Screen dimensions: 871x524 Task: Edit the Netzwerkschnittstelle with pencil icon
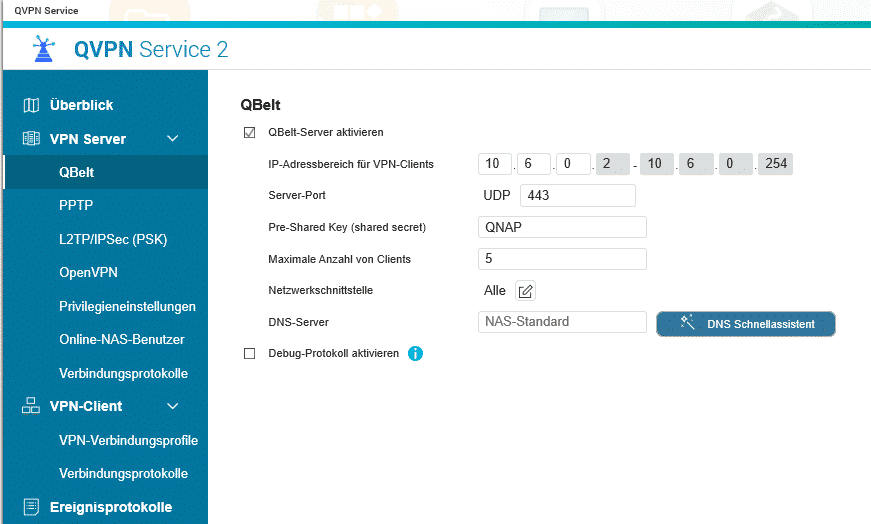pyautogui.click(x=525, y=291)
